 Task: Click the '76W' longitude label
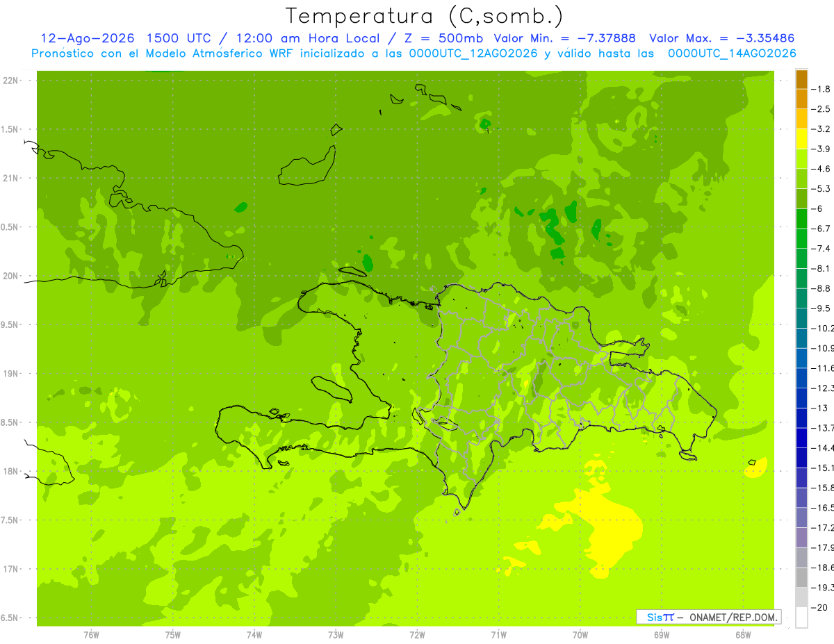tap(91, 634)
